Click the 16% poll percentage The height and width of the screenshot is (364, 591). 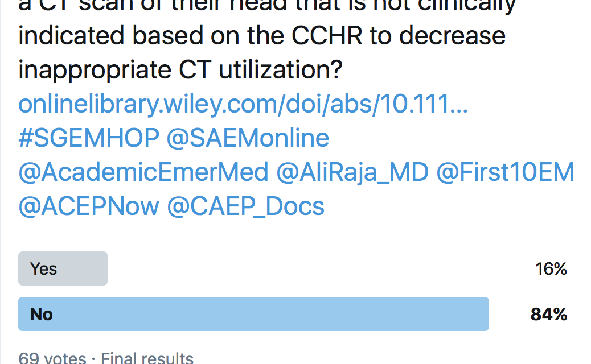click(x=551, y=269)
